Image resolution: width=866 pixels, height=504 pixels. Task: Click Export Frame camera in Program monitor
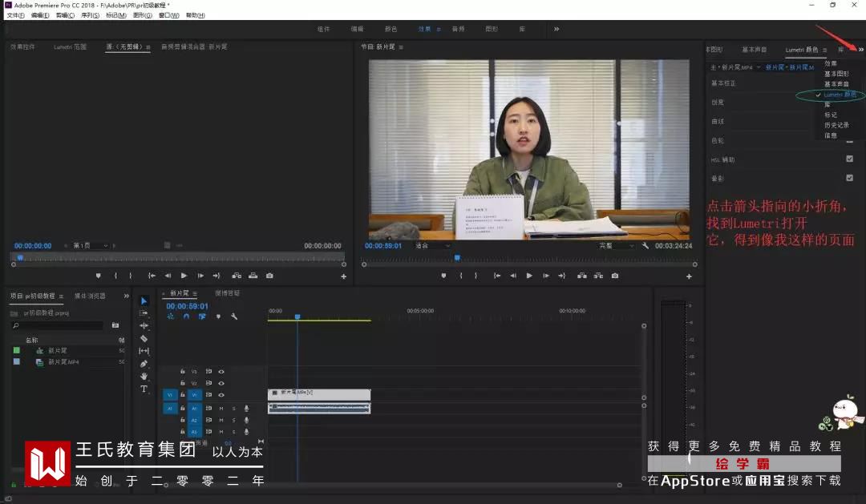[x=615, y=276]
